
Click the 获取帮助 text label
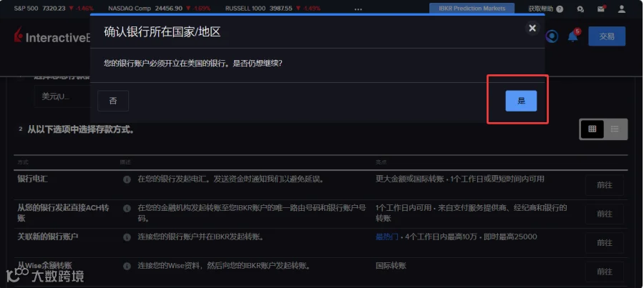point(540,9)
